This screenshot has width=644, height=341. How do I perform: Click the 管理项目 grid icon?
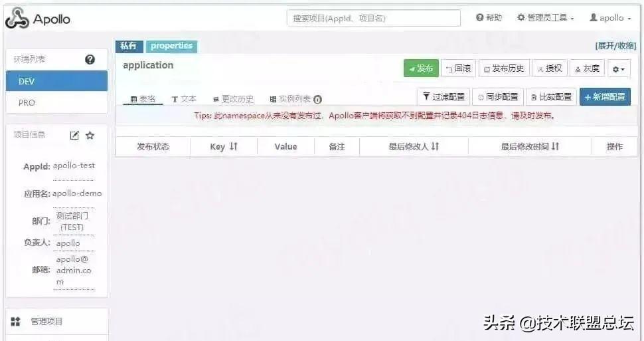[x=16, y=321]
